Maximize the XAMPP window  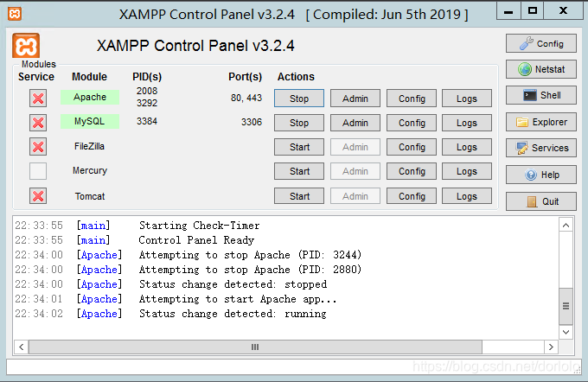tap(533, 11)
